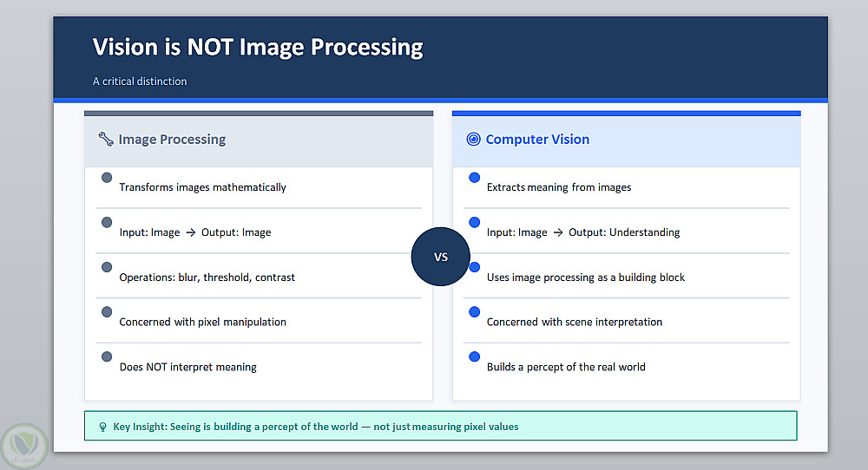Click the target icon beside Computer Vision
The width and height of the screenshot is (868, 470).
(473, 139)
